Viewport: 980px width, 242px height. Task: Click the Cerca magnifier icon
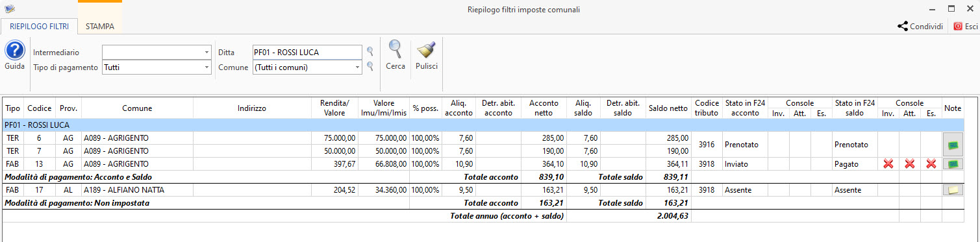(395, 49)
